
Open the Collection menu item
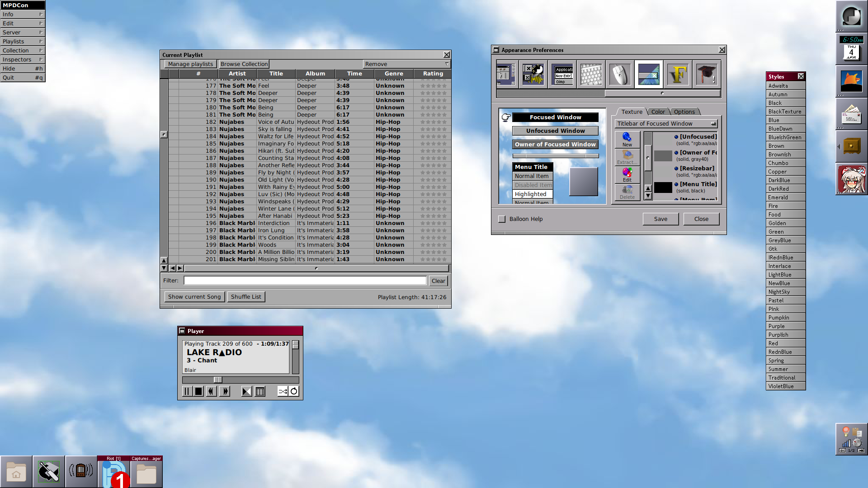click(23, 51)
